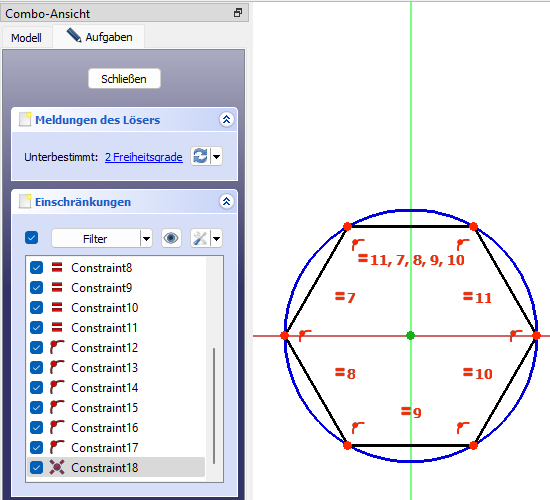This screenshot has height=500, width=550.
Task: Click the constraint settings tools icon
Action: [200, 239]
